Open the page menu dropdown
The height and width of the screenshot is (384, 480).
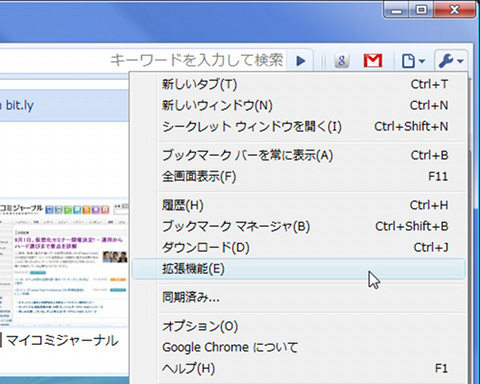coord(413,61)
